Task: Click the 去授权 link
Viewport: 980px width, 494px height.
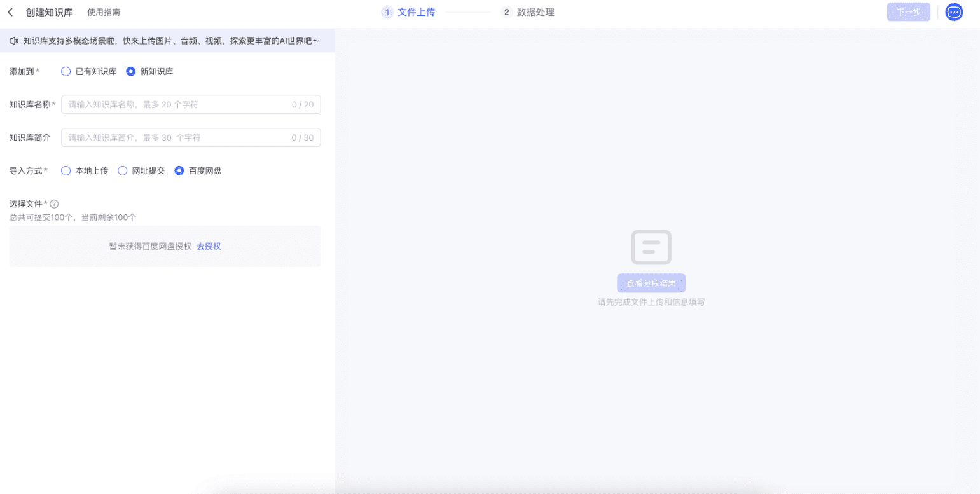Action: 209,247
